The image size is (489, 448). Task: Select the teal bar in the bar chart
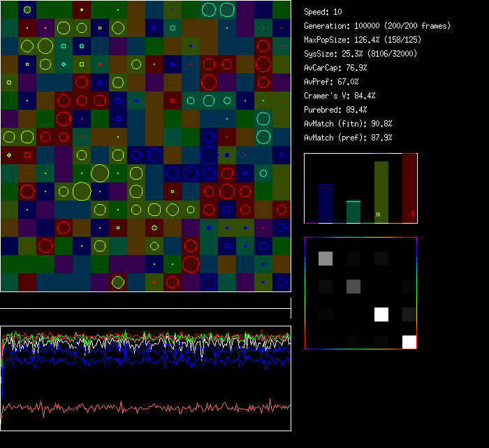[353, 211]
